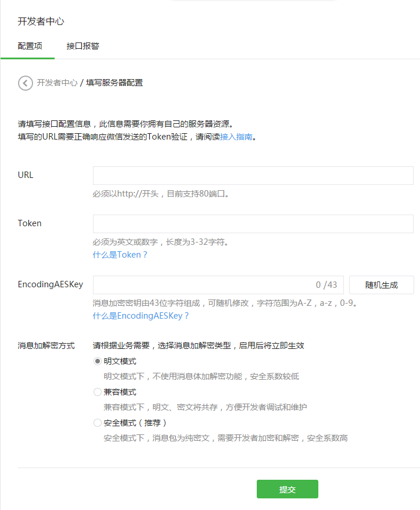The width and height of the screenshot is (420, 510).
Task: Click the 0/43 character counter
Action: 326,285
